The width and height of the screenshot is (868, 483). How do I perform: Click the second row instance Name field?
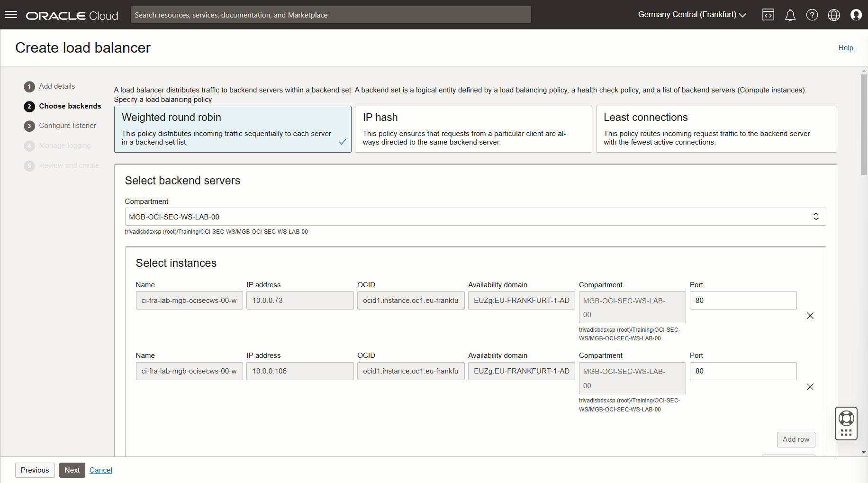pyautogui.click(x=189, y=371)
